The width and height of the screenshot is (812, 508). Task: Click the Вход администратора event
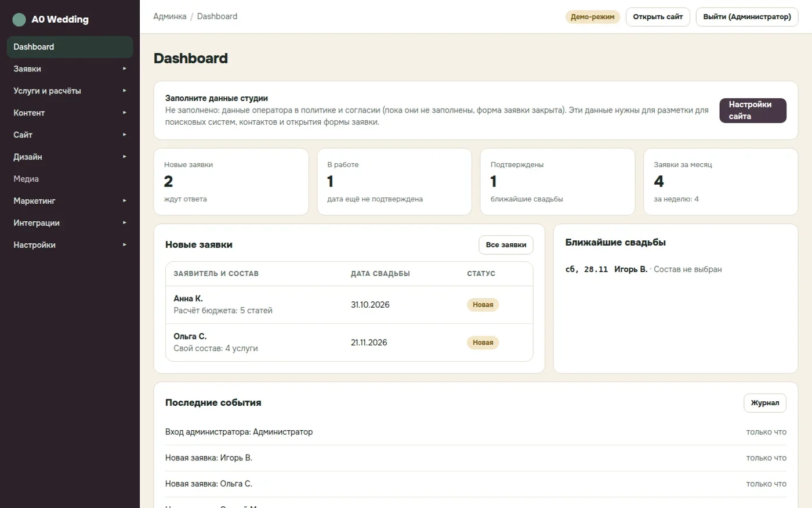tap(476, 432)
